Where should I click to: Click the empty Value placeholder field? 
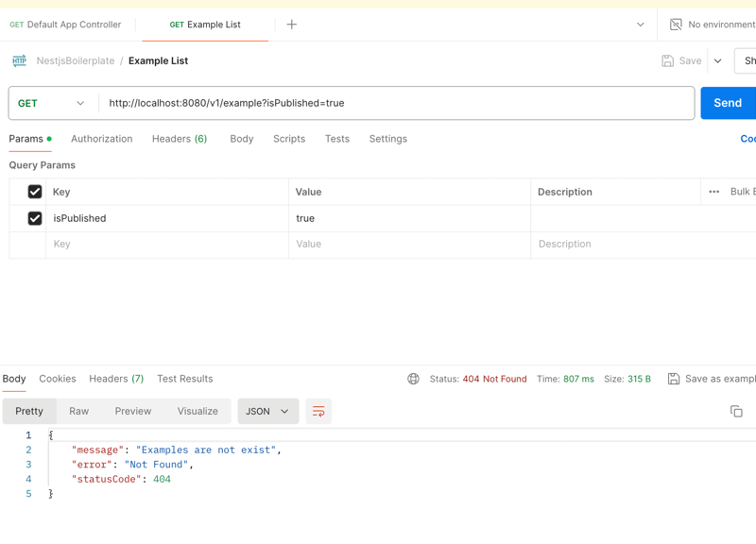[x=410, y=244]
